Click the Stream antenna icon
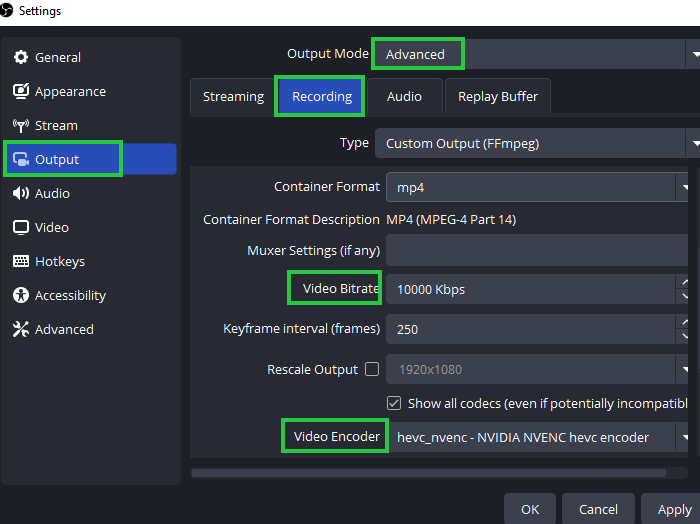Viewport: 700px width, 524px height. [21, 125]
